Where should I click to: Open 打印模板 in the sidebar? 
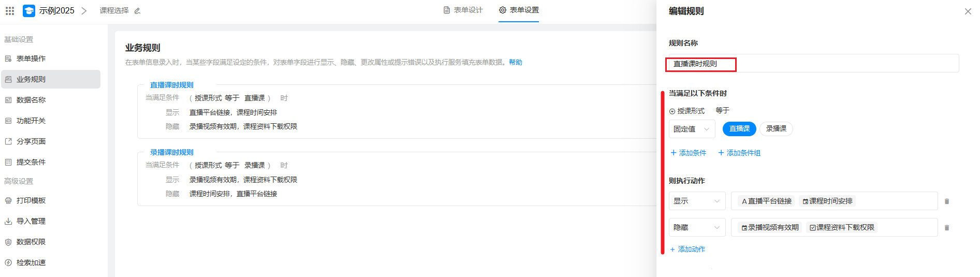pyautogui.click(x=31, y=200)
